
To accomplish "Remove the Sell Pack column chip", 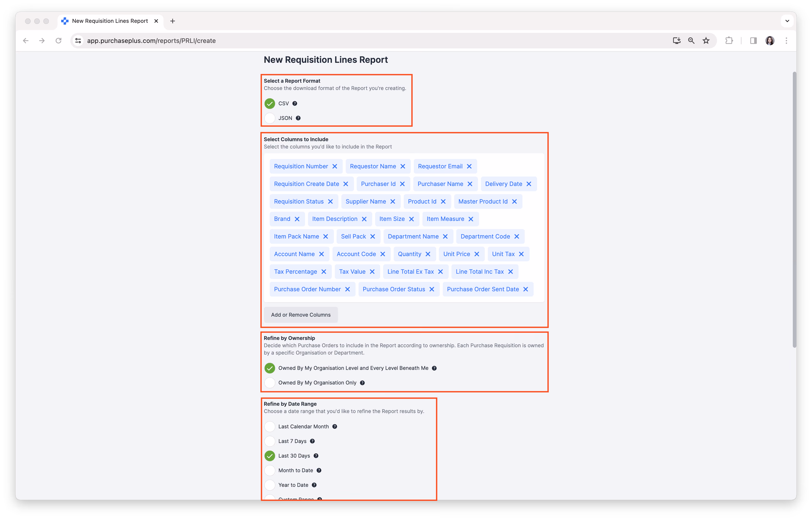I will coord(373,237).
